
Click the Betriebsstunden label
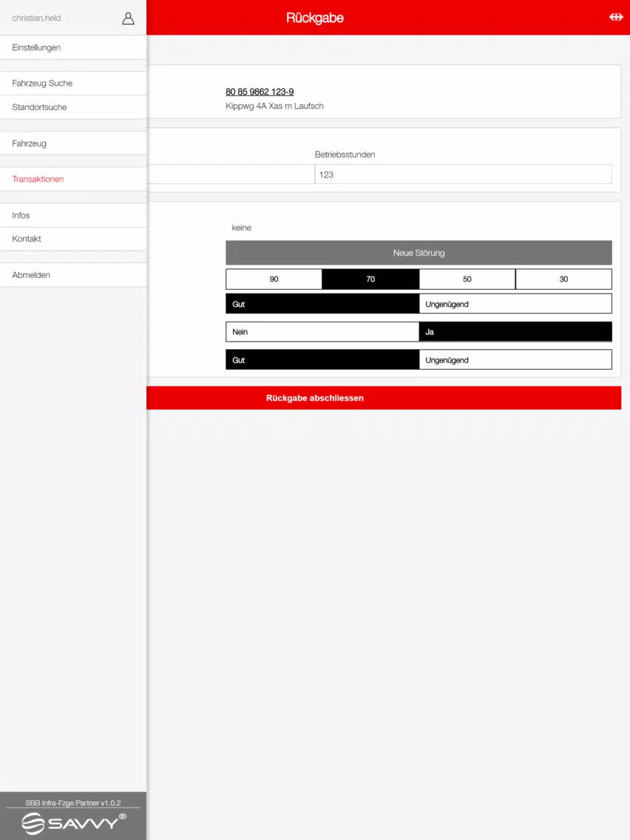click(x=345, y=155)
